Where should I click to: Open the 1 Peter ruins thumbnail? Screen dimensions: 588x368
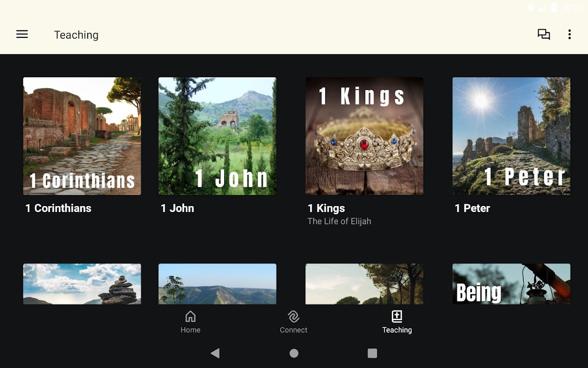tap(511, 136)
